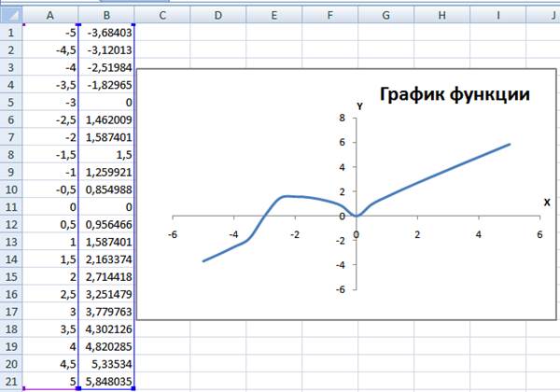Select column D header
The image size is (560, 392).
point(218,15)
